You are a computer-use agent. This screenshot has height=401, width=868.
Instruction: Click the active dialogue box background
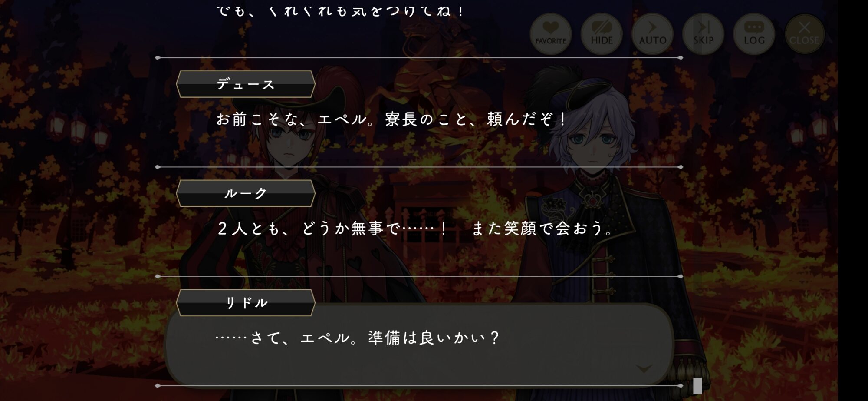click(x=419, y=345)
